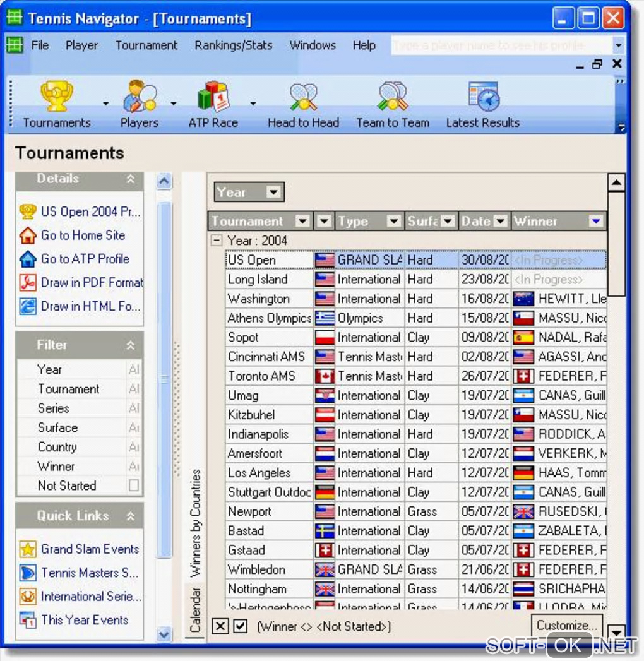Viewport: 644px width, 661px height.
Task: Click the app icon in the menu bar
Action: pos(15,45)
